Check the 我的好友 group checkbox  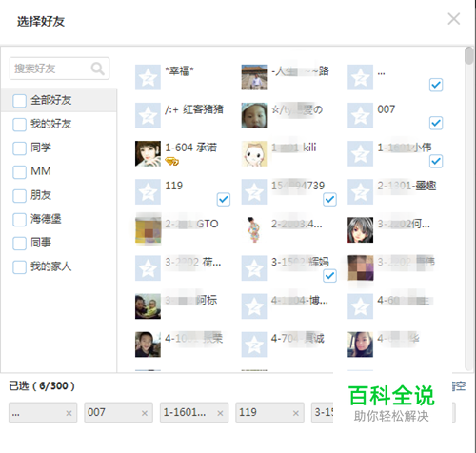[x=19, y=125]
